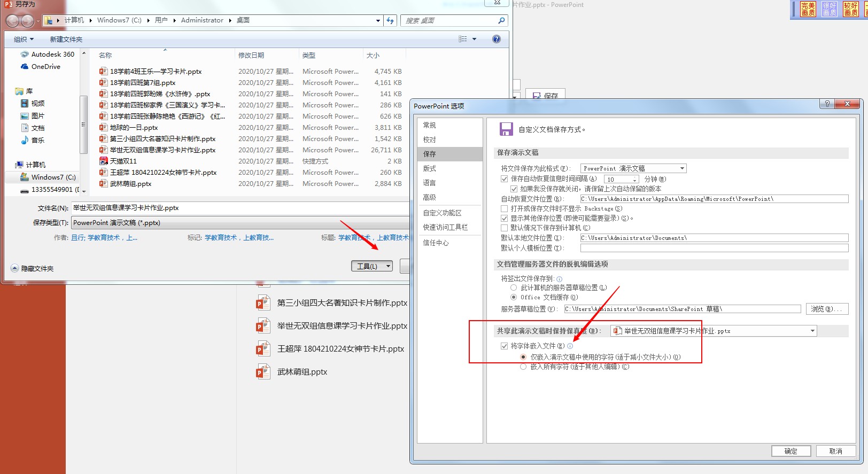Open the 信任中心 options category

(449, 243)
